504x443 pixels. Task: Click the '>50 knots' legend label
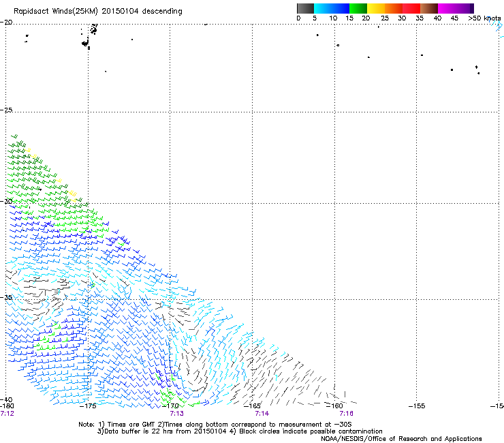point(484,18)
